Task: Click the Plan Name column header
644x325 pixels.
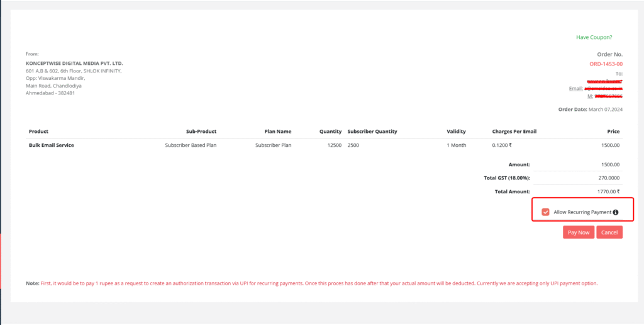Action: pyautogui.click(x=277, y=132)
